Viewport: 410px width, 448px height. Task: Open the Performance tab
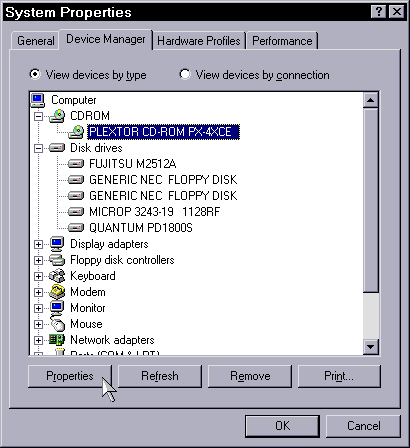(282, 41)
